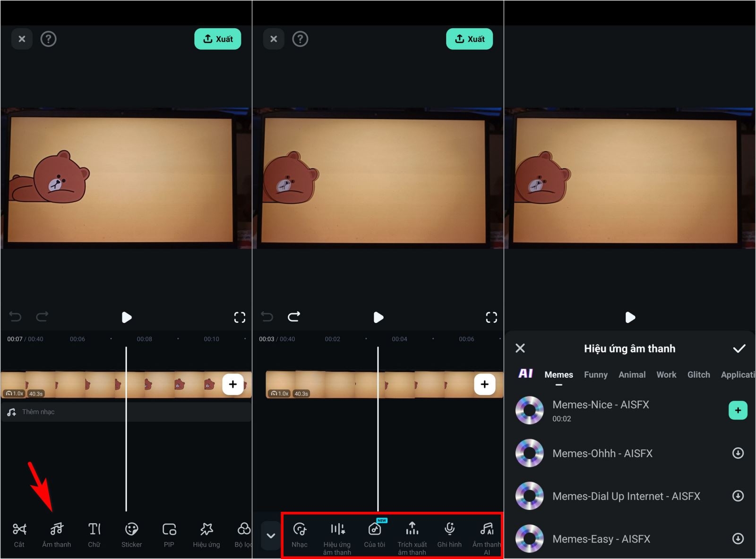Tap the undo arrow in the middle screen
The width and height of the screenshot is (756, 559).
coord(267,316)
